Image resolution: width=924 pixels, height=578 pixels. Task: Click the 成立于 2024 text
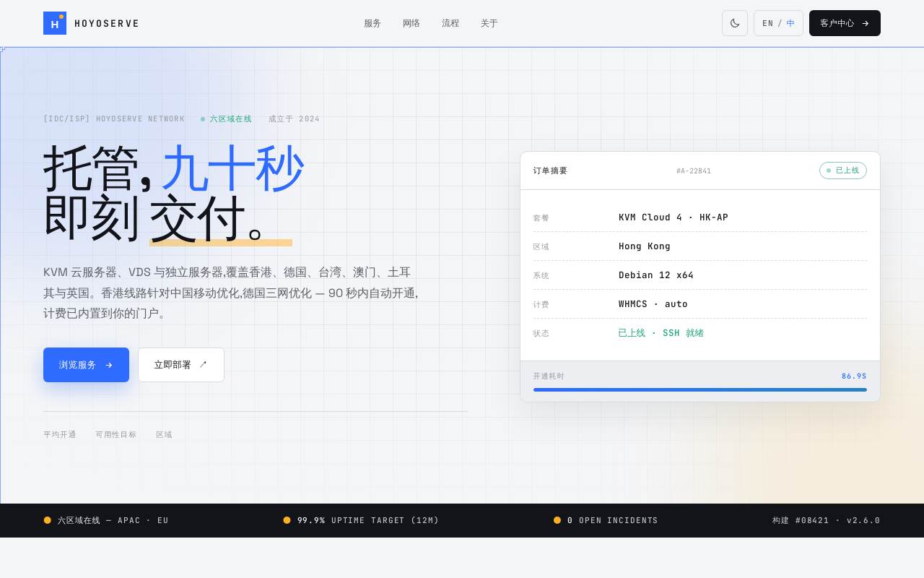point(294,118)
